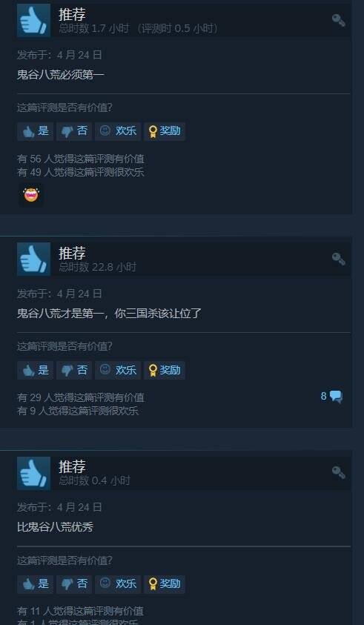Viewport: 364px width, 625px height.
Task: Vote 是 on the 比鬼谷八荒优秀 review
Action: tap(35, 584)
